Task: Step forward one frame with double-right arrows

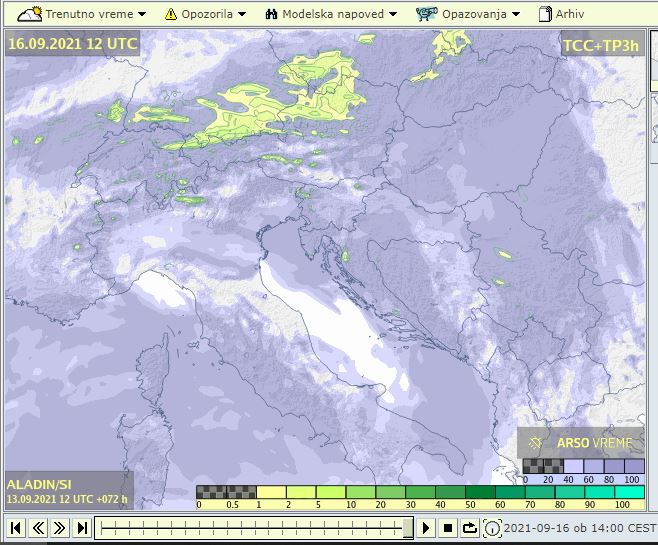Action: coord(60,528)
